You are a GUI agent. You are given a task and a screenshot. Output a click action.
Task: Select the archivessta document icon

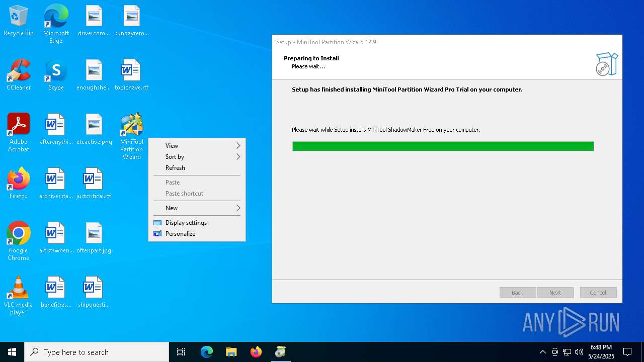pyautogui.click(x=56, y=184)
